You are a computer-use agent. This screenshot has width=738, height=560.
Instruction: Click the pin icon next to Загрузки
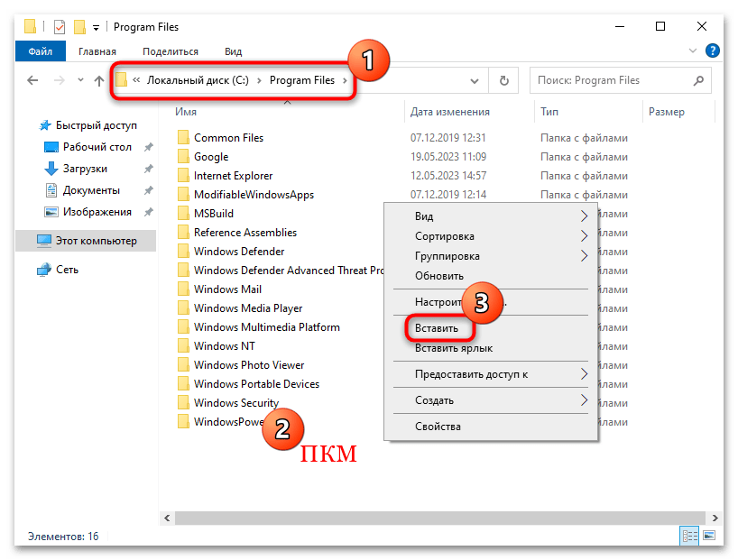(149, 169)
